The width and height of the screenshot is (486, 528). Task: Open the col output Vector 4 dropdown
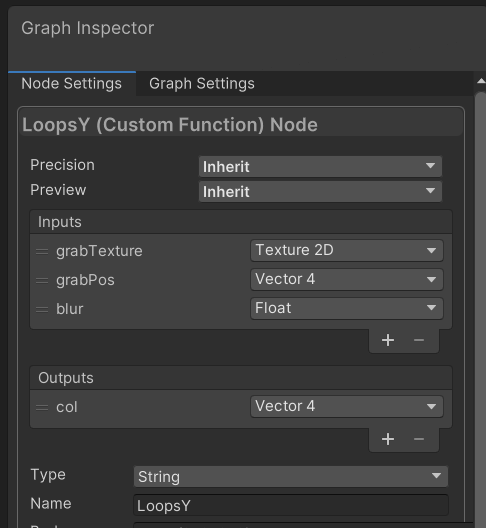347,406
